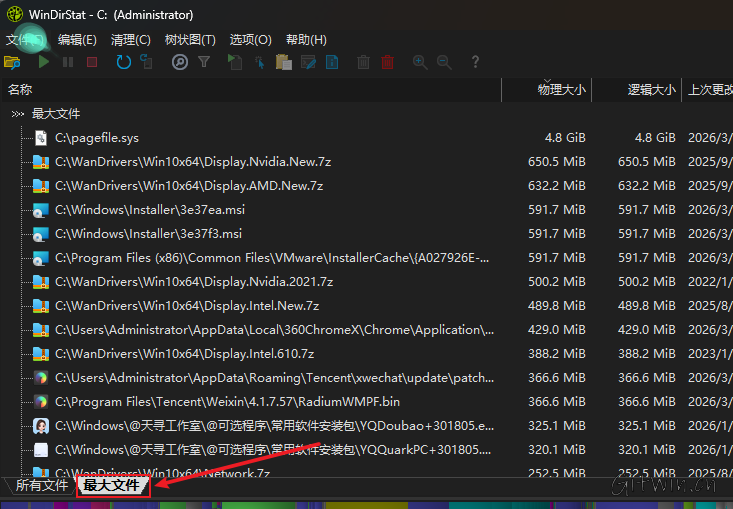Click the search magnifier toolbar icon
The image size is (733, 509).
pyautogui.click(x=180, y=62)
